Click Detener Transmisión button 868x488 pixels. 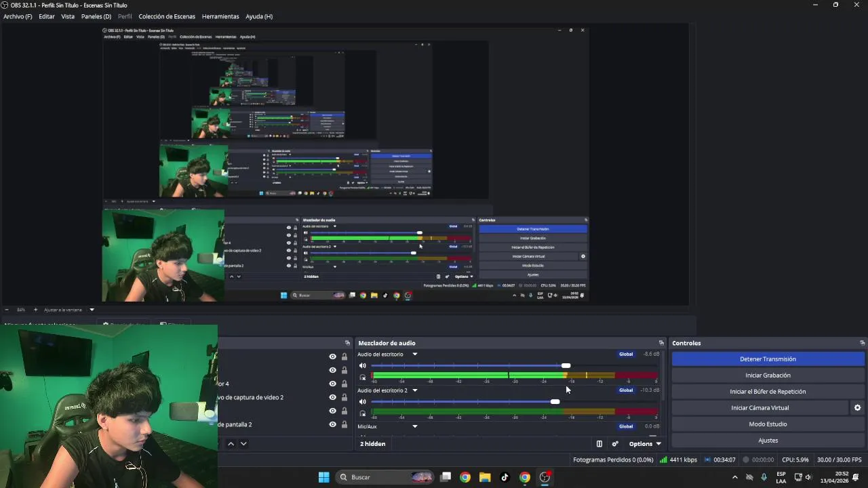tap(768, 359)
